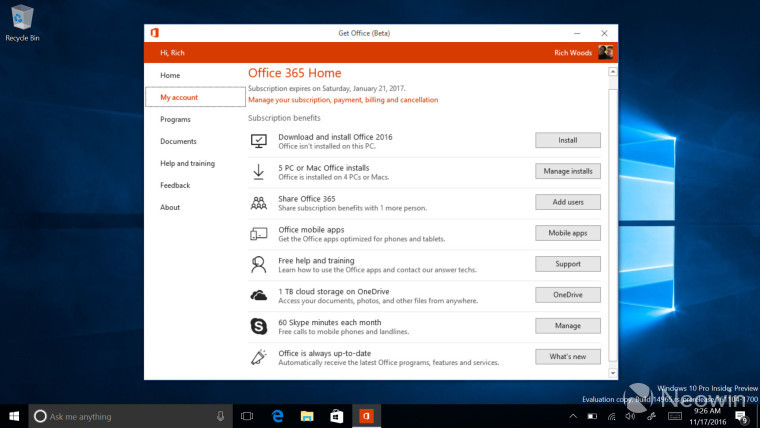Click 'Download and install Office 2016' text
Screen dimensions: 760x428
335,137
